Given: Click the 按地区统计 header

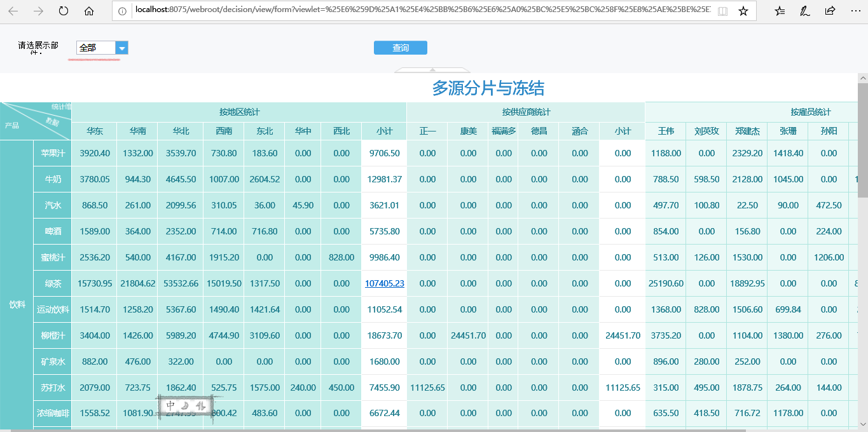Looking at the screenshot, I should pyautogui.click(x=239, y=112).
